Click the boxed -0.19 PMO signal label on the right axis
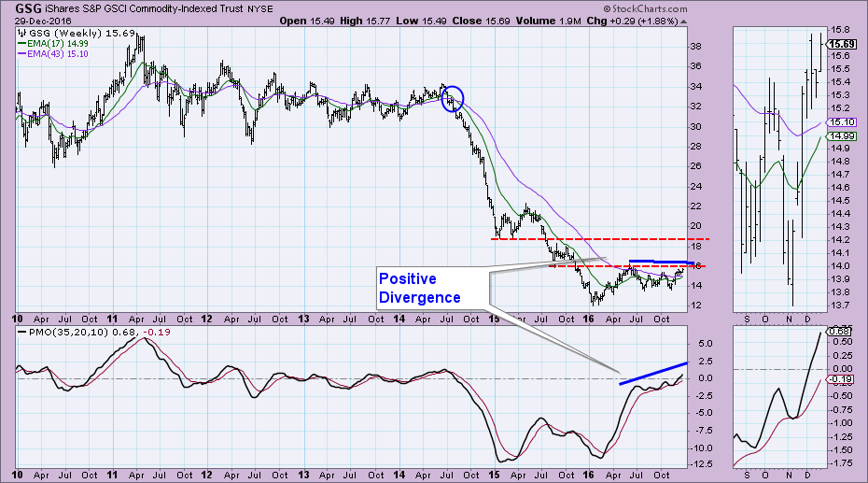 tap(841, 379)
